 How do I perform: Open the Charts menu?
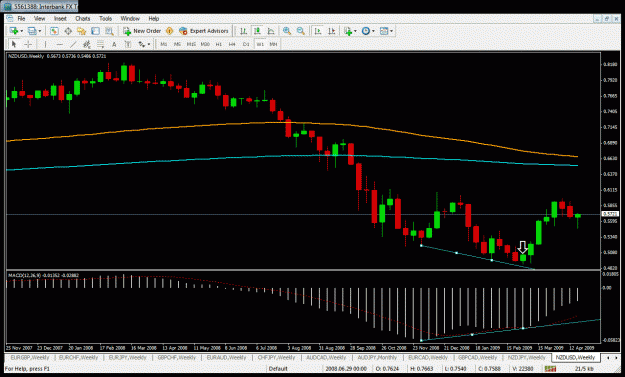click(x=83, y=18)
